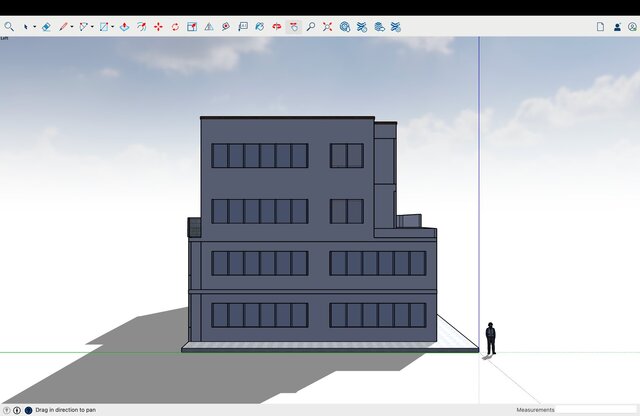Image resolution: width=640 pixels, height=416 pixels.
Task: Click the Search tool magnifier icon
Action: [9, 27]
